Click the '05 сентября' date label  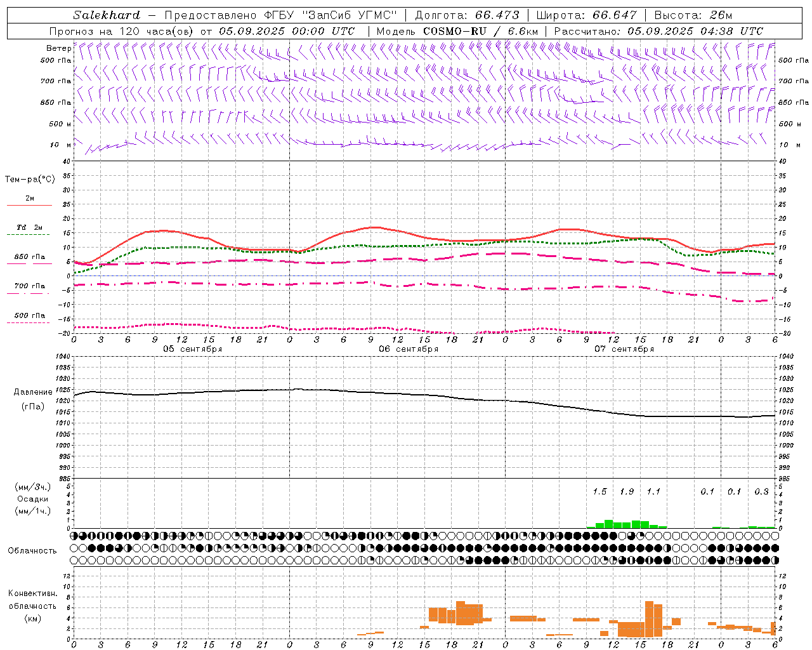pos(193,349)
